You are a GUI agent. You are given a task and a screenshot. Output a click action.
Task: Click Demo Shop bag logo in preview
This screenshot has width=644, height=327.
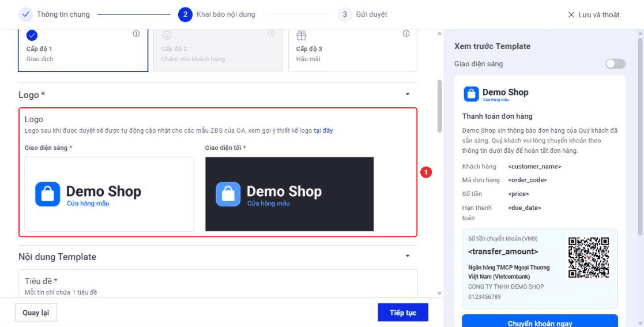(471, 93)
